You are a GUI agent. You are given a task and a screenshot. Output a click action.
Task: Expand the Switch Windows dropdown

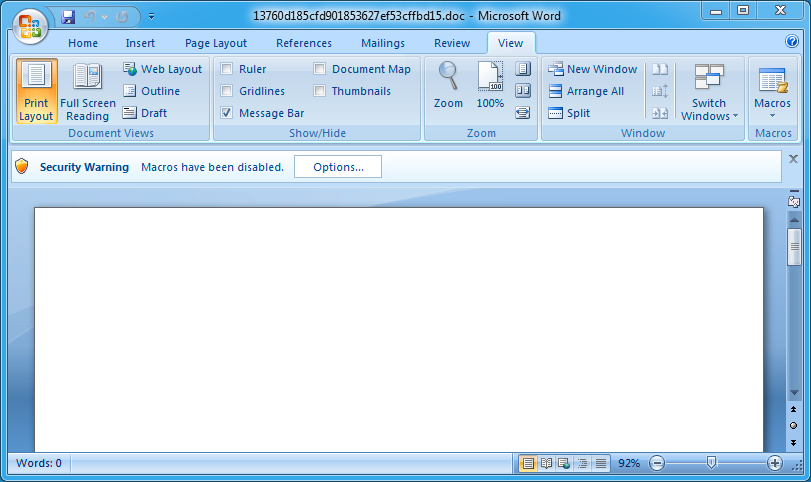pos(709,92)
